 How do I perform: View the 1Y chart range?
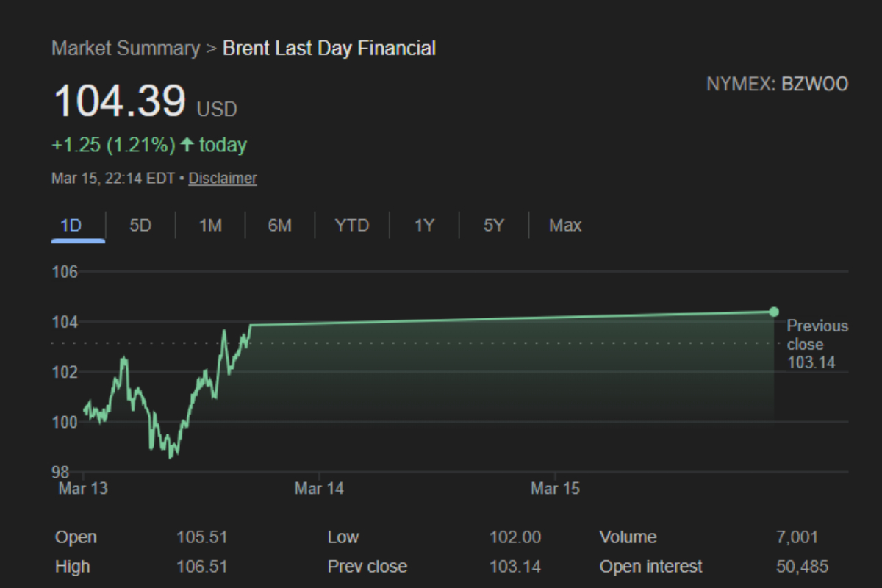click(x=424, y=225)
